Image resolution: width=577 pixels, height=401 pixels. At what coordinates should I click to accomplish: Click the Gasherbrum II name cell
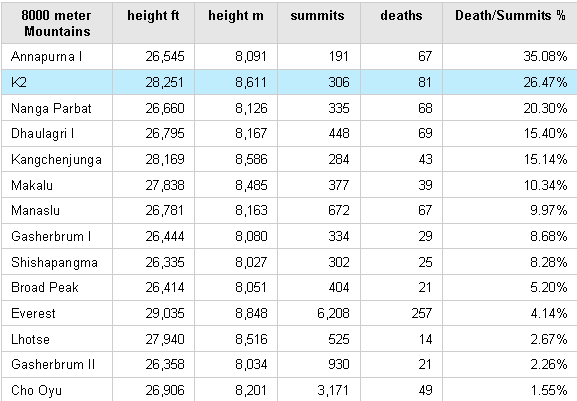[x=56, y=365]
